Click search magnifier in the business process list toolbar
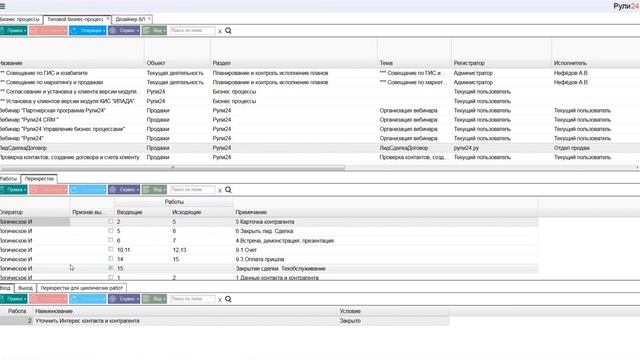Image resolution: width=640 pixels, height=360 pixels. click(228, 31)
